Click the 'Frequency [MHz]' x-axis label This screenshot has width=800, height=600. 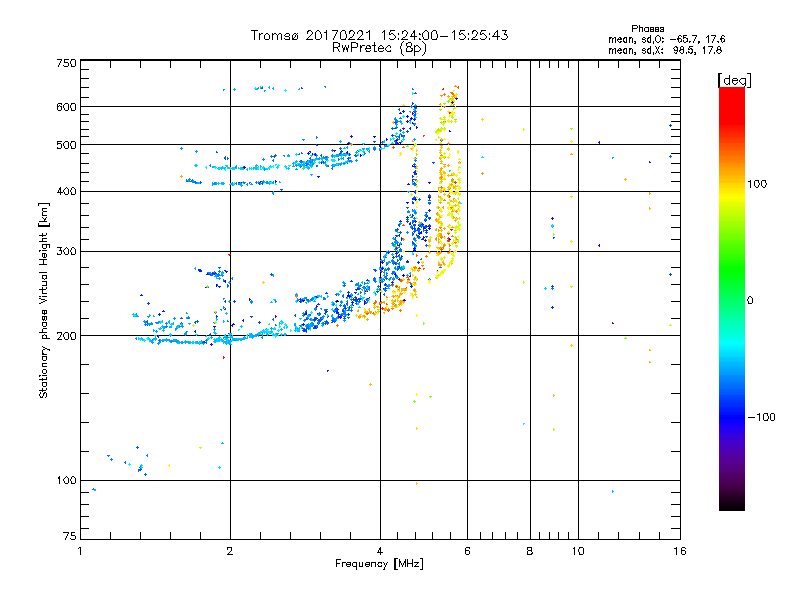[x=379, y=564]
